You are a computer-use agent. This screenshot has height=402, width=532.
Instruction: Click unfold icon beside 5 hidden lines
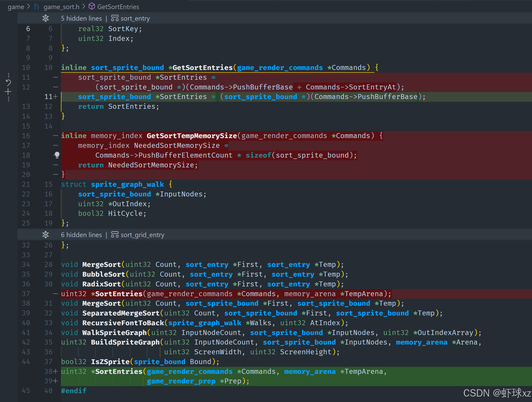click(x=45, y=18)
